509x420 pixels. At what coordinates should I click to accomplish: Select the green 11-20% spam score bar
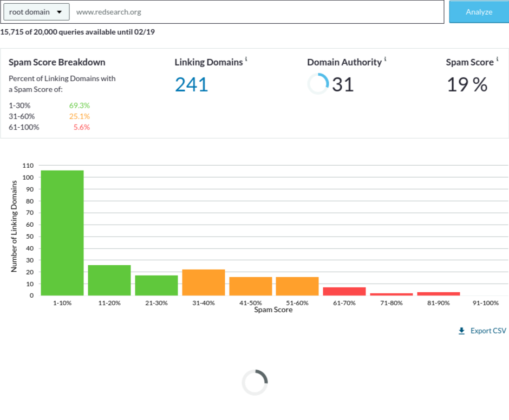(109, 280)
